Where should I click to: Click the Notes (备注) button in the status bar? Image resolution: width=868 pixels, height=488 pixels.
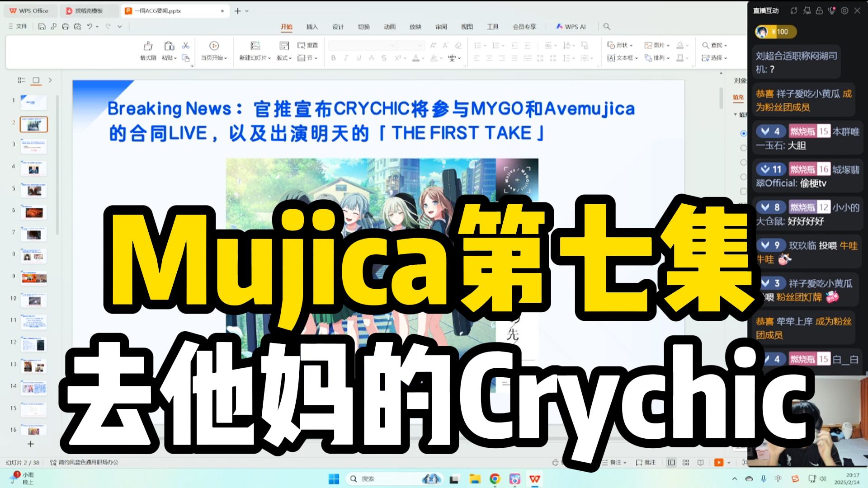coord(614,462)
